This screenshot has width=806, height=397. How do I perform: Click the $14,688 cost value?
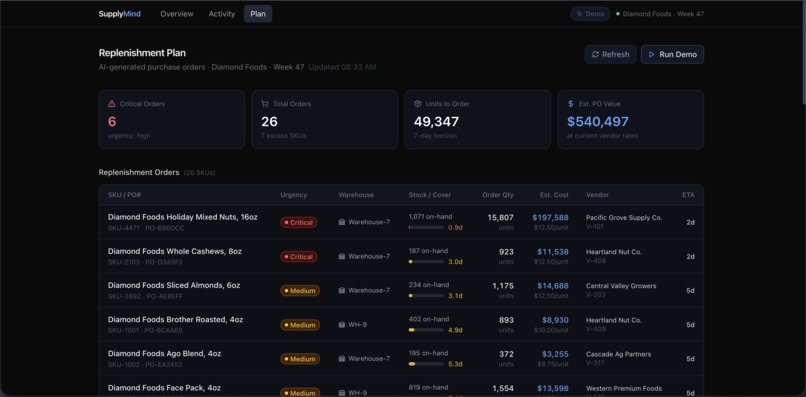(x=553, y=286)
